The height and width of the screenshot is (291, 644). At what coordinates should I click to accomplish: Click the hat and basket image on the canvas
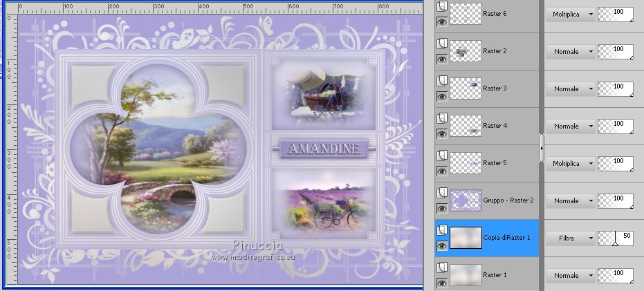(324, 94)
